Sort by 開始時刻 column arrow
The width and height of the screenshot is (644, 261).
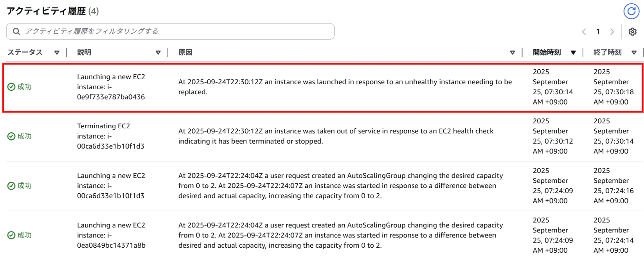[x=573, y=52]
